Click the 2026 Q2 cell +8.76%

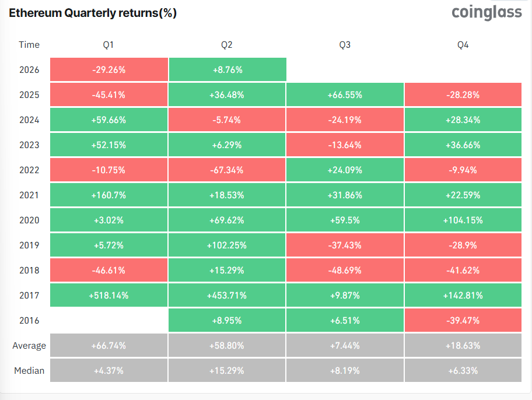pyautogui.click(x=227, y=70)
